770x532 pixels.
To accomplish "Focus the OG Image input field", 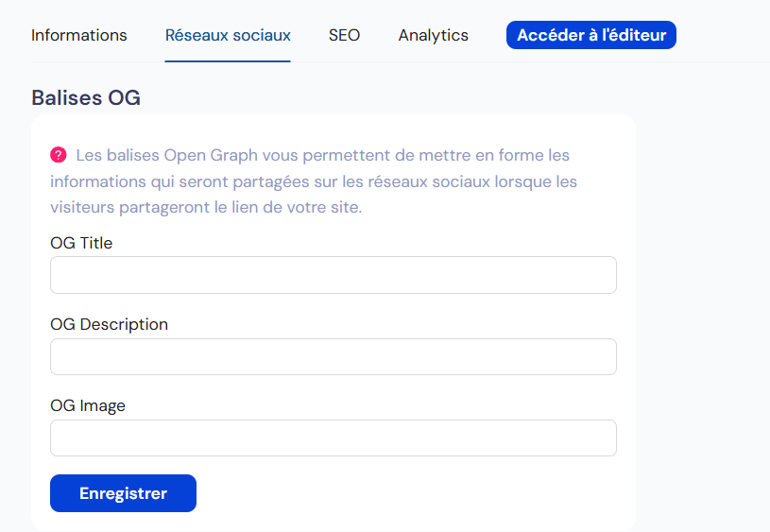I will pos(334,438).
